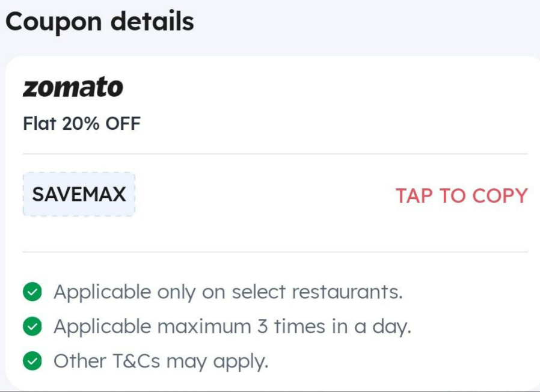The image size is (540, 392).
Task: Tap TAP TO COPY to copy coupon
Action: [x=461, y=195]
